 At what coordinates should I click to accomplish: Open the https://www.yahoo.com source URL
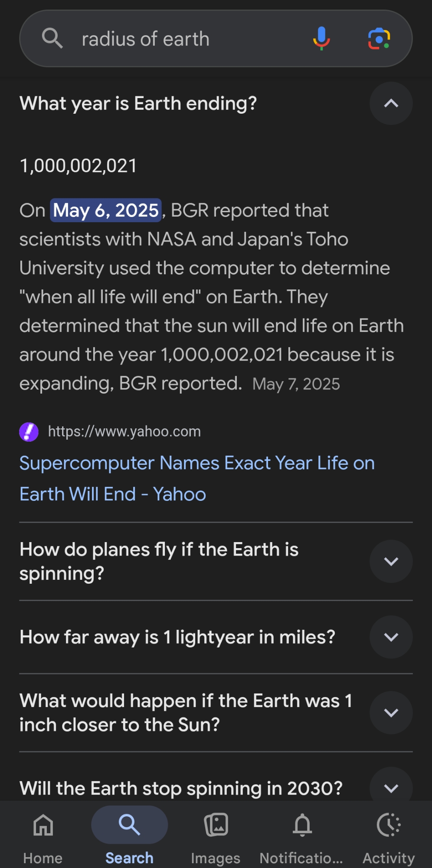pyautogui.click(x=124, y=431)
